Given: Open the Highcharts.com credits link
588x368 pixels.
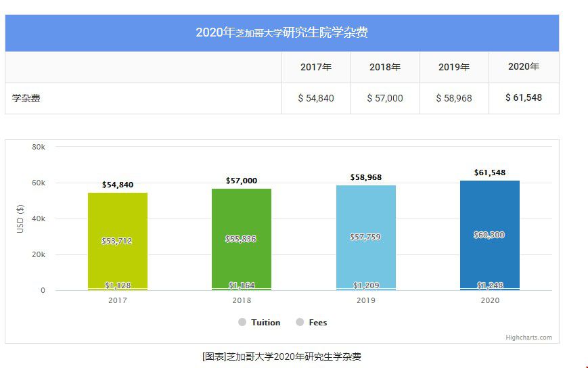Looking at the screenshot, I should click(x=528, y=338).
